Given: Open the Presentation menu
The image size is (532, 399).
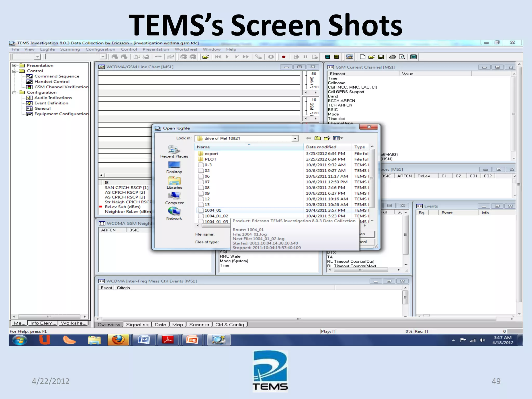Looking at the screenshot, I should 156,49.
